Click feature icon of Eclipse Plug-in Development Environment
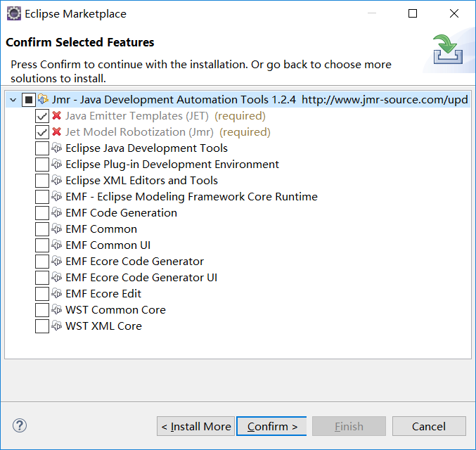The width and height of the screenshot is (476, 450). (56, 164)
